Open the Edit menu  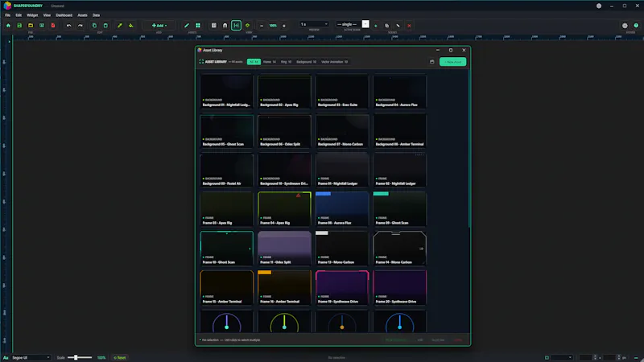[19, 15]
